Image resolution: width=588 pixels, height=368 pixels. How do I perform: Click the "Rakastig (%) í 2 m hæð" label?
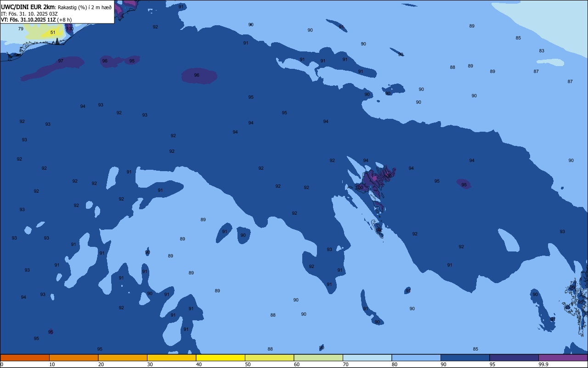[x=85, y=7]
